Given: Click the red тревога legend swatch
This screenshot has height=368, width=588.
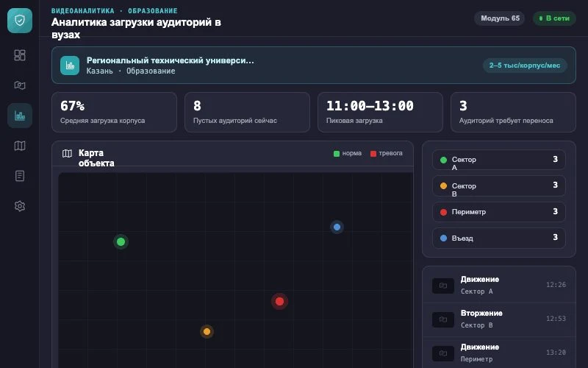Looking at the screenshot, I should [x=373, y=154].
